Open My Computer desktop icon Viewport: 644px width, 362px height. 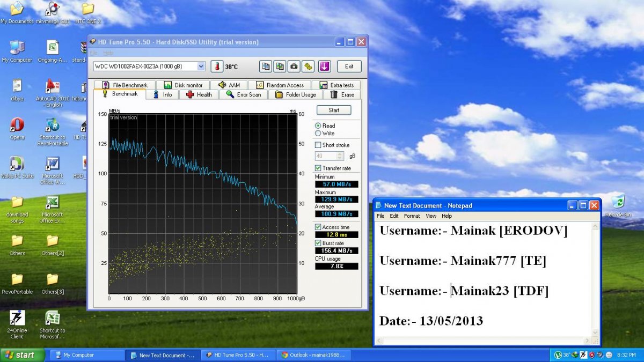click(17, 51)
